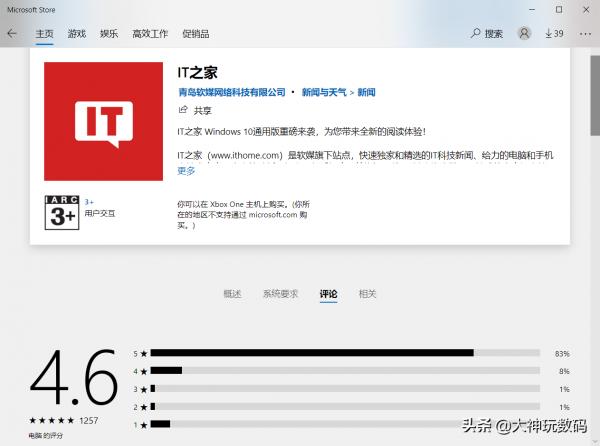
Task: Click the 1257 ratings count
Action: pyautogui.click(x=89, y=421)
